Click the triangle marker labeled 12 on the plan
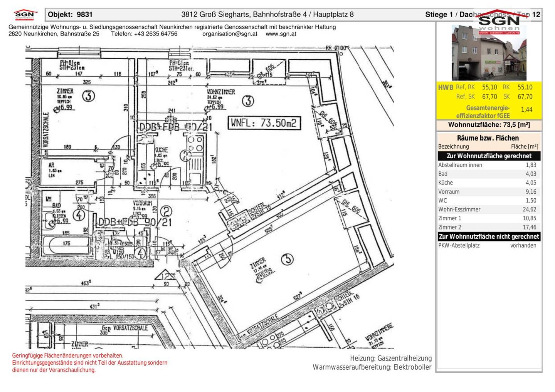The width and height of the screenshot is (555, 392). pyautogui.click(x=166, y=275)
